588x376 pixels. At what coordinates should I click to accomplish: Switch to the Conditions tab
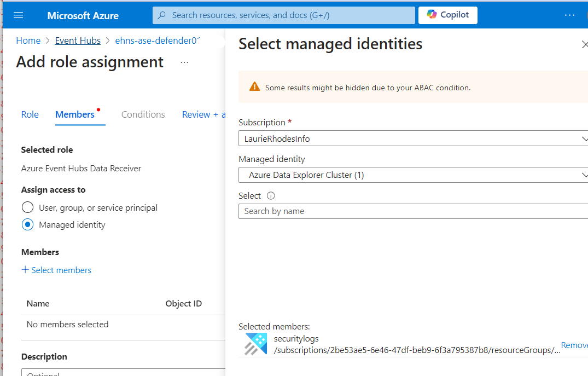coord(143,114)
